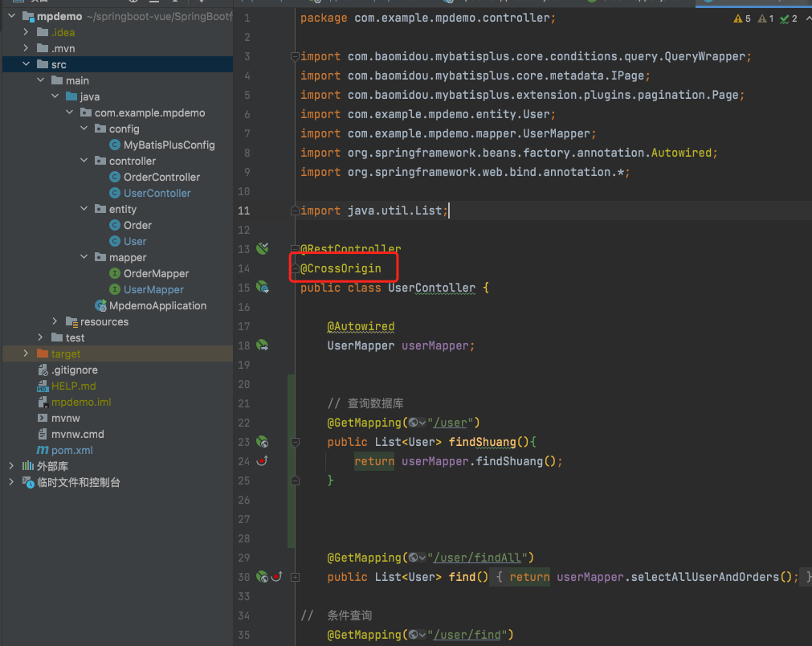Click the yellow warnings indicator showing 5

tap(742, 18)
